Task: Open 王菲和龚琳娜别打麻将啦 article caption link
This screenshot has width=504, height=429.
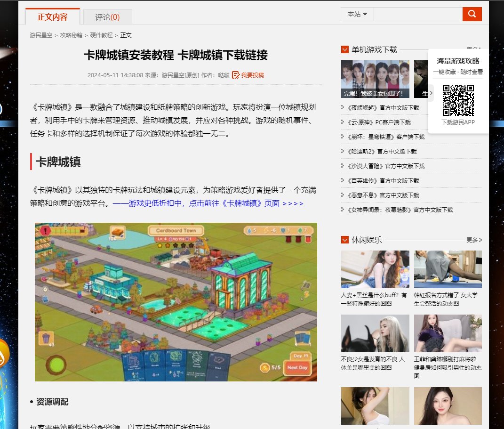Action: [x=448, y=367]
